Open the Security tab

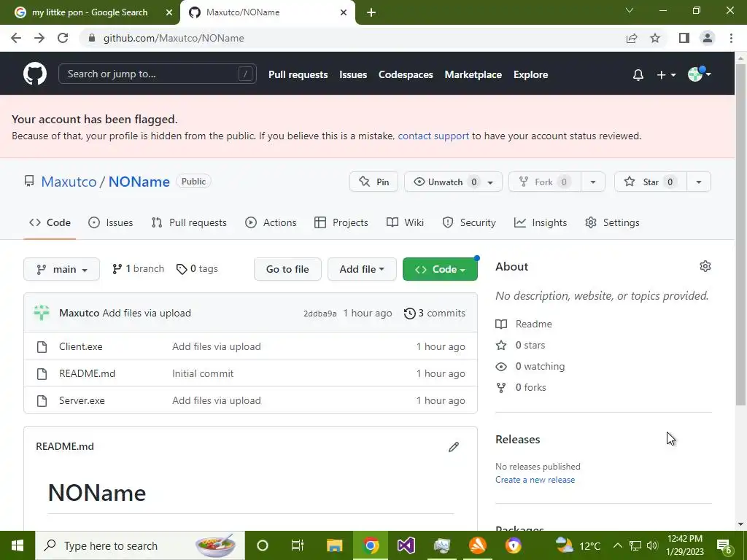469,222
